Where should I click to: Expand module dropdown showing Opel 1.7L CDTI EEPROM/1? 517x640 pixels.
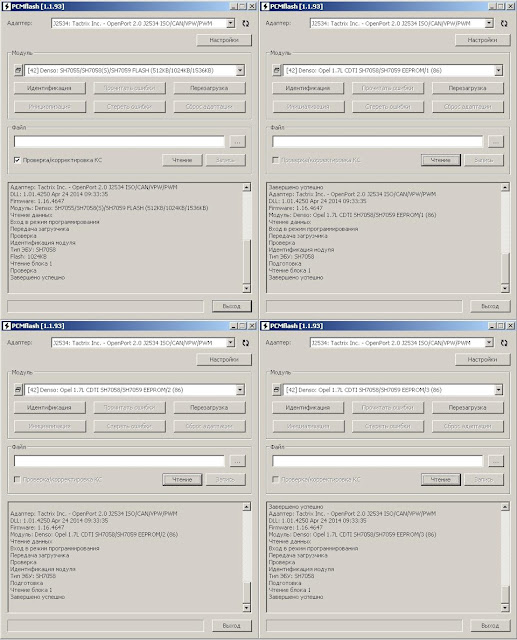click(499, 70)
